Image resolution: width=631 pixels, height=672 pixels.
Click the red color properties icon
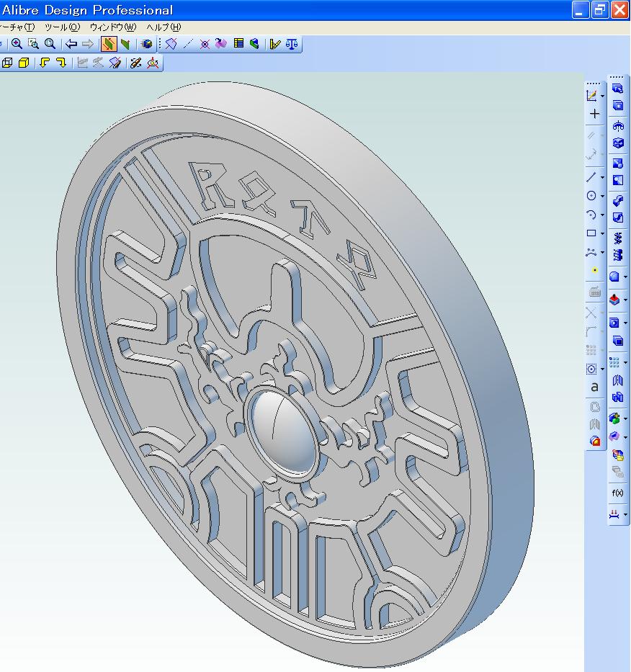595,441
